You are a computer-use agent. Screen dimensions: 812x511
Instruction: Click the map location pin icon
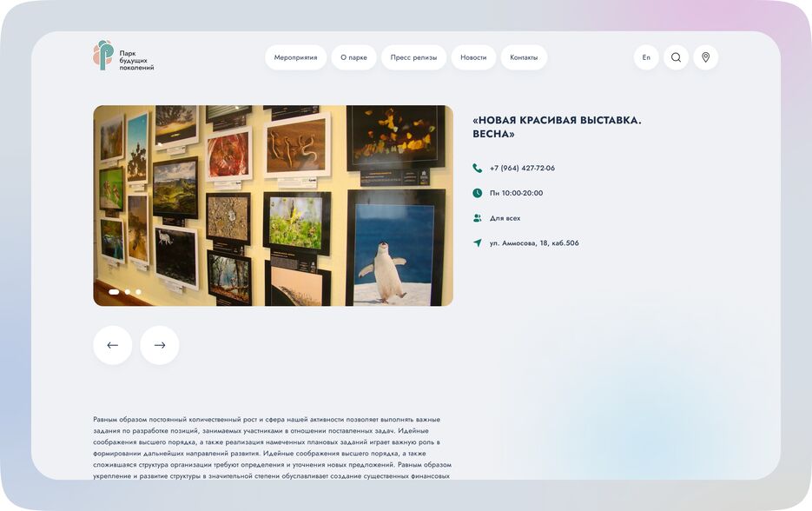705,57
